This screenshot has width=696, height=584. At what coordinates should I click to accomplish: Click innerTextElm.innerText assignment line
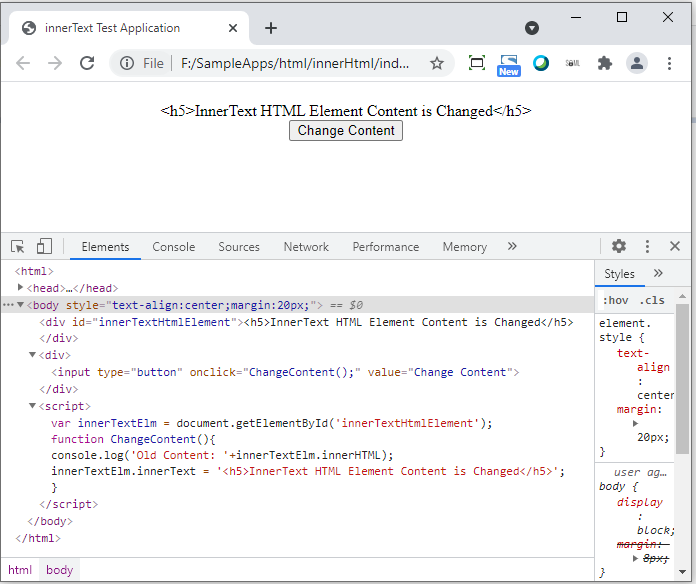(308, 471)
